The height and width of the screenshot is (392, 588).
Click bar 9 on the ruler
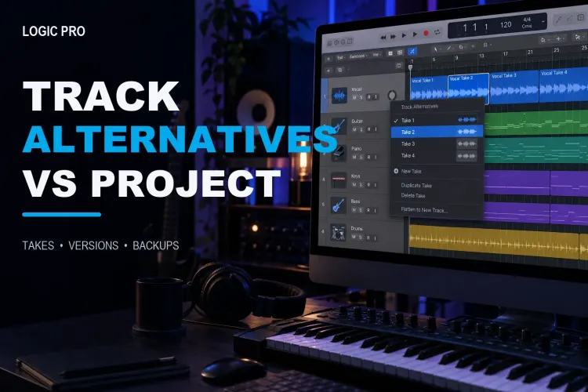(456, 58)
